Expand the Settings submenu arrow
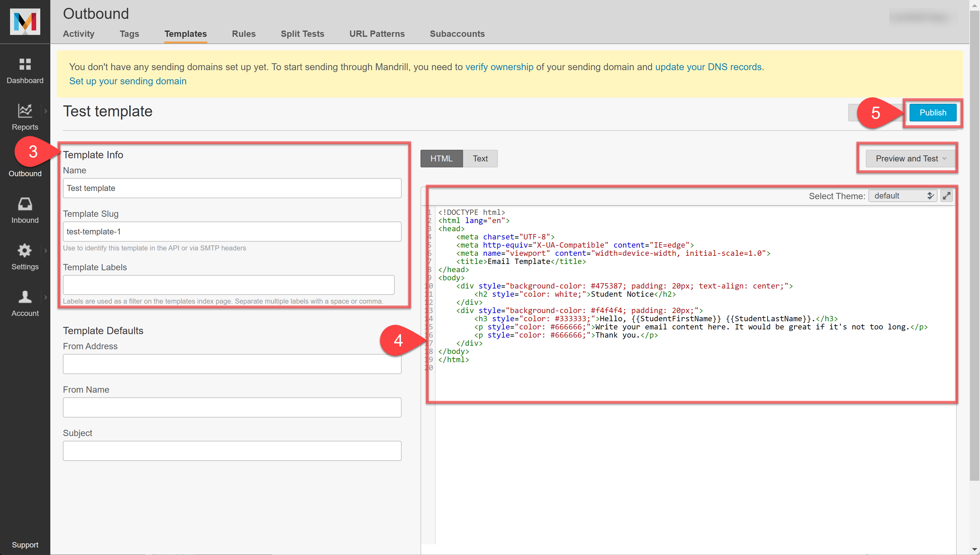 (x=46, y=250)
